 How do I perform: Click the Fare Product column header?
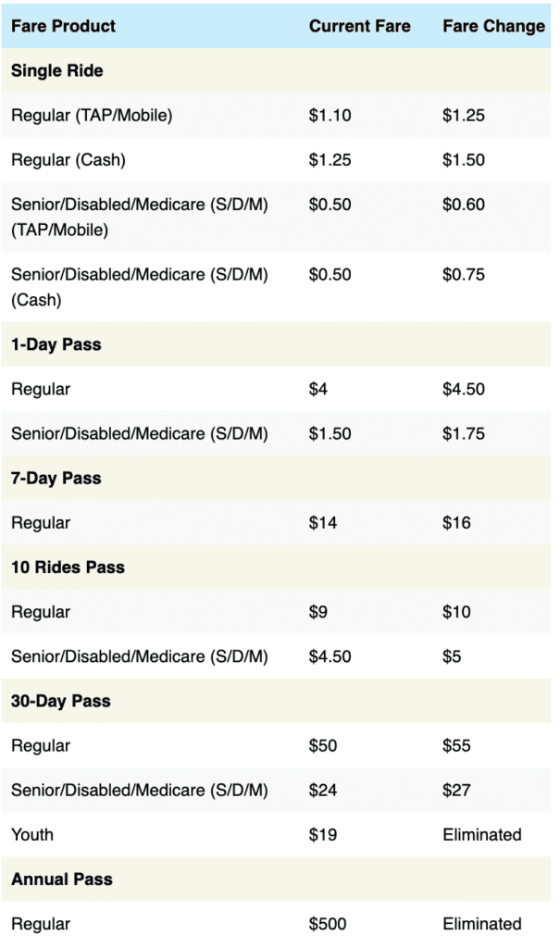[x=64, y=26]
